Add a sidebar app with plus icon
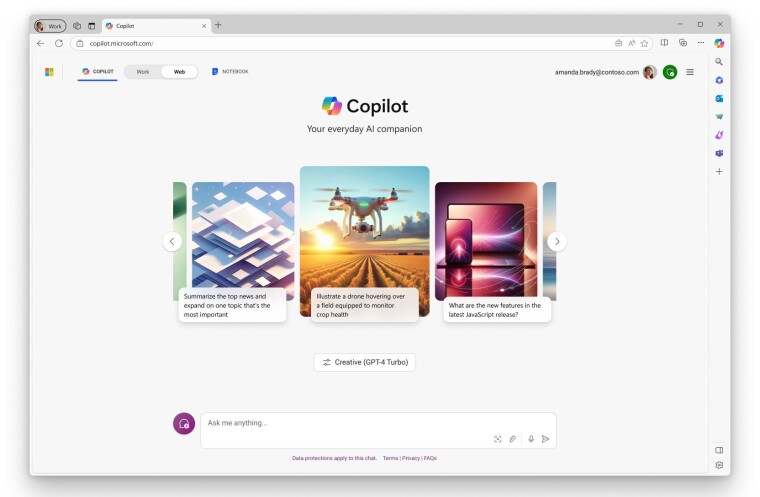The height and width of the screenshot is (497, 760). tap(719, 171)
